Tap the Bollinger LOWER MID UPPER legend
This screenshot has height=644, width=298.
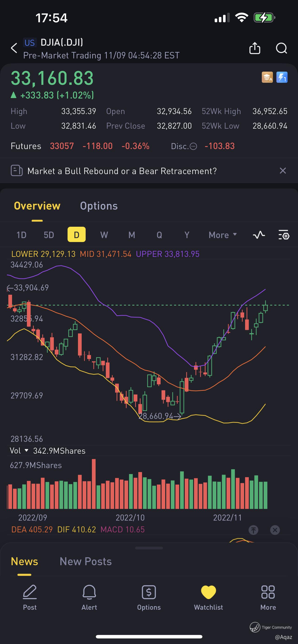[x=105, y=254]
